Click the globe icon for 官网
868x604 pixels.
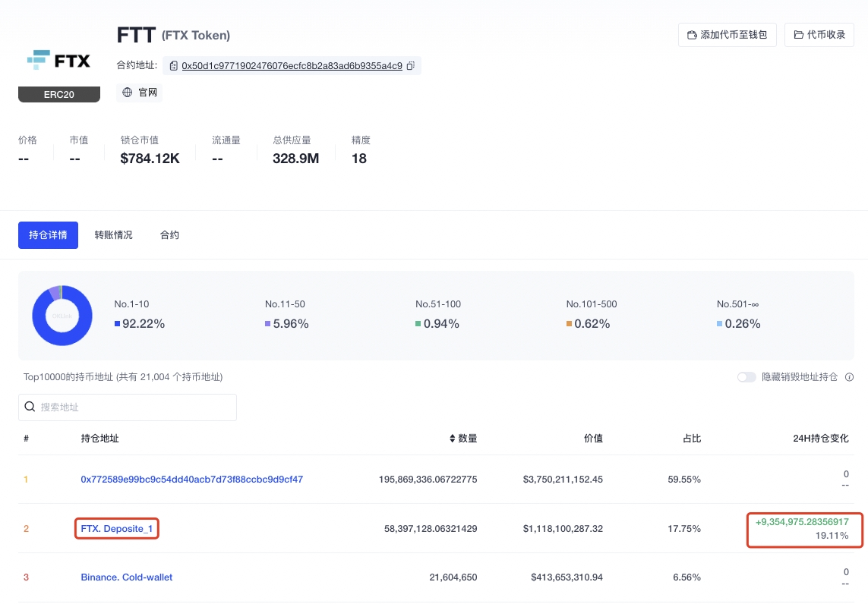pyautogui.click(x=128, y=93)
